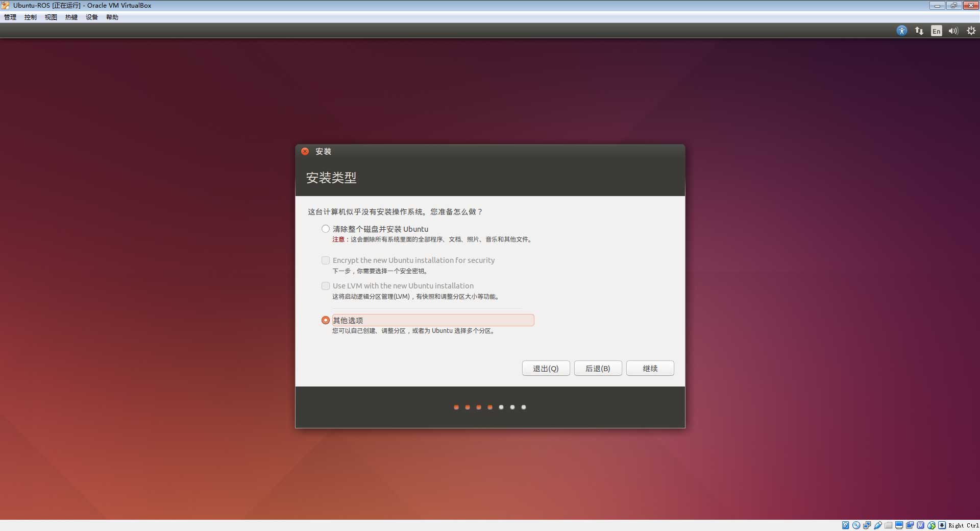Click the red 注意 warning text
Screen dimensions: 980x531
[x=339, y=239]
